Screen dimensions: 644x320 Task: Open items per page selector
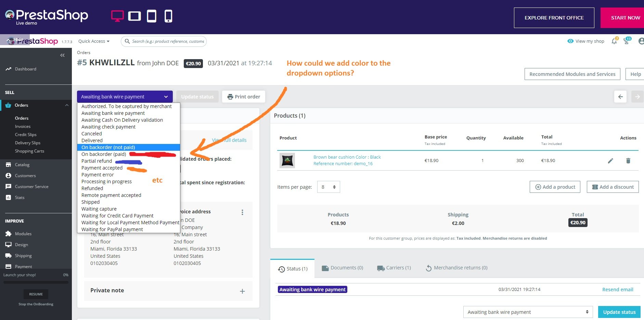[x=329, y=187]
